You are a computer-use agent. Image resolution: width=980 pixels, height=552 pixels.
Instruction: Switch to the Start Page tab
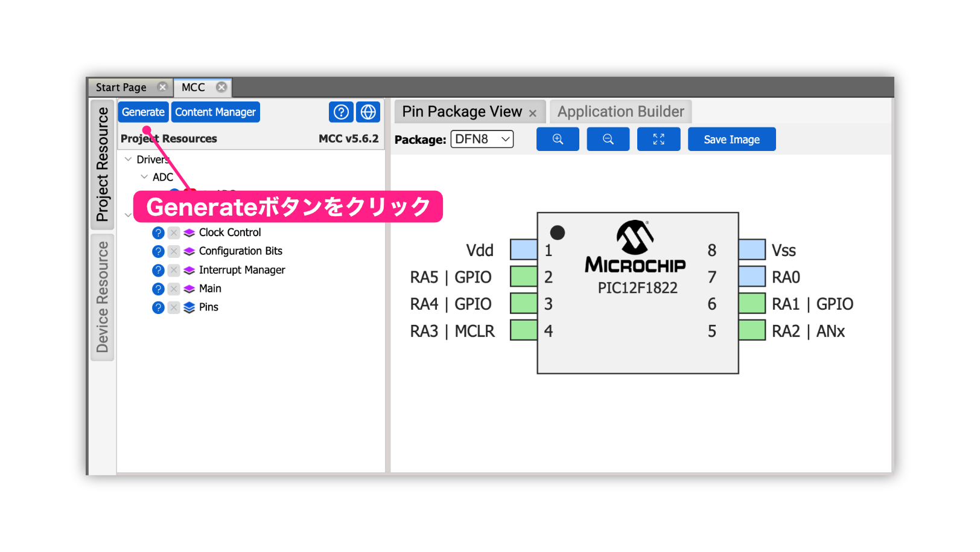tap(121, 88)
